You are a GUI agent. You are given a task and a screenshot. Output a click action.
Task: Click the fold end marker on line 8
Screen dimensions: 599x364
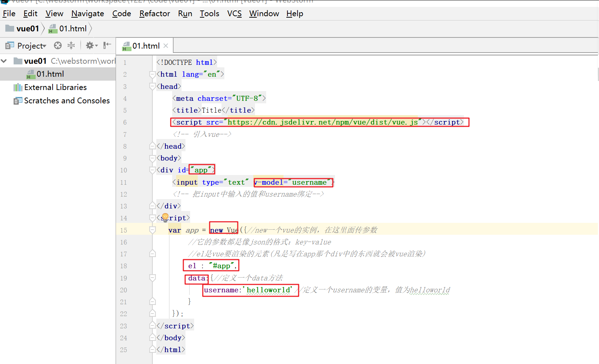pos(152,146)
